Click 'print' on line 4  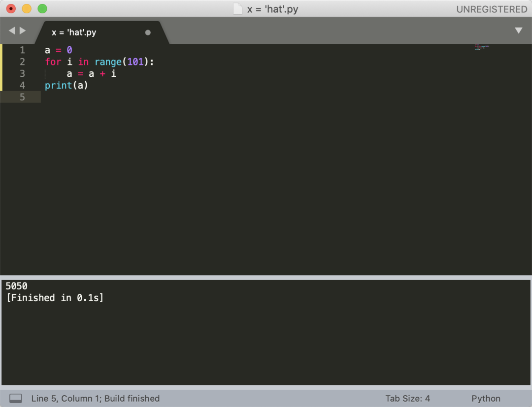(x=58, y=86)
